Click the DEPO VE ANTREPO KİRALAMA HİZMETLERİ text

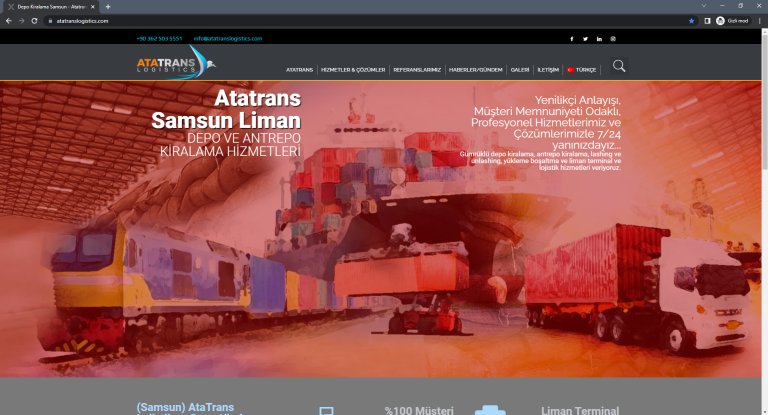pyautogui.click(x=230, y=145)
